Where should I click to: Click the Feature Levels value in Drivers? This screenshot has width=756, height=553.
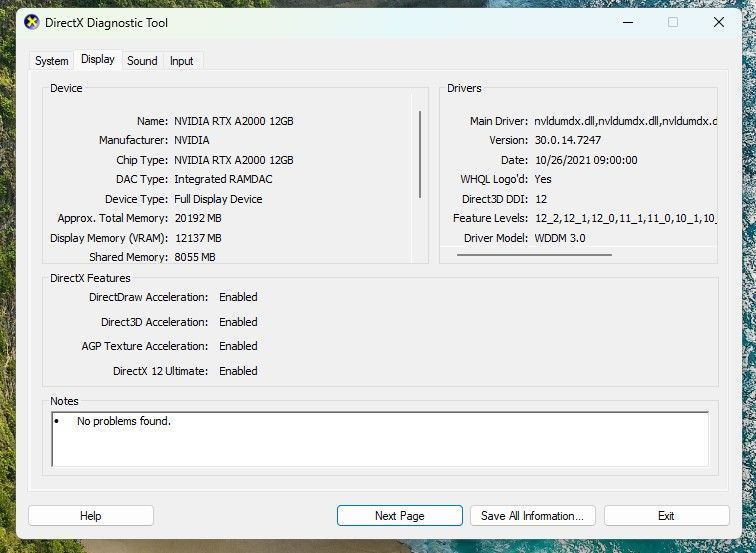625,219
